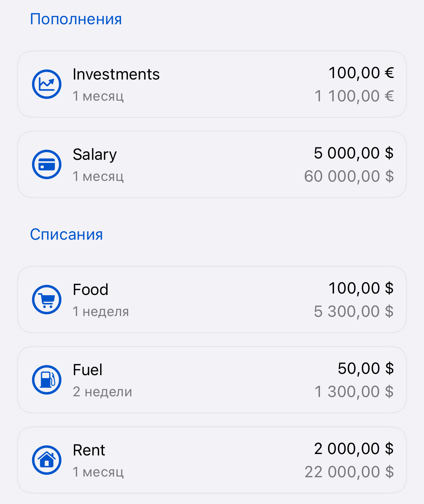Open the Salary entry title

tap(95, 155)
